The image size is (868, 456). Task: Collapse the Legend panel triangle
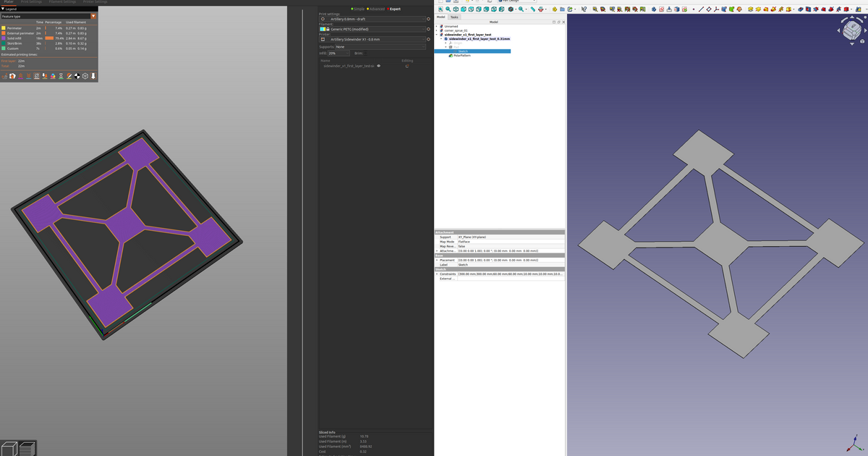(3, 9)
